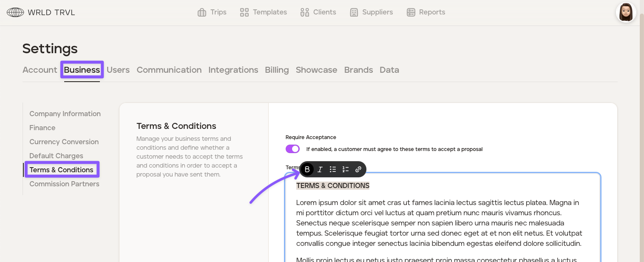Add a hyperlink with the link icon
This screenshot has height=262, width=644.
pyautogui.click(x=358, y=169)
